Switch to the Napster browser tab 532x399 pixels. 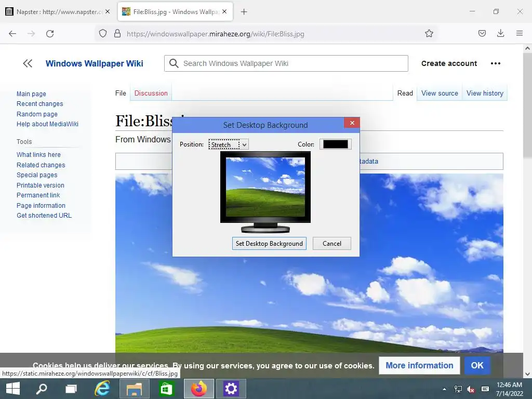pyautogui.click(x=58, y=12)
